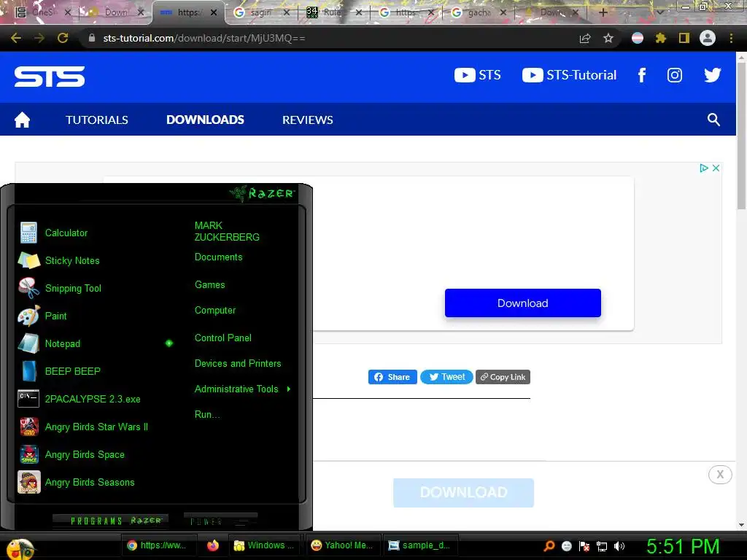Visit the STS Instagram icon
This screenshot has width=747, height=560.
pyautogui.click(x=675, y=75)
